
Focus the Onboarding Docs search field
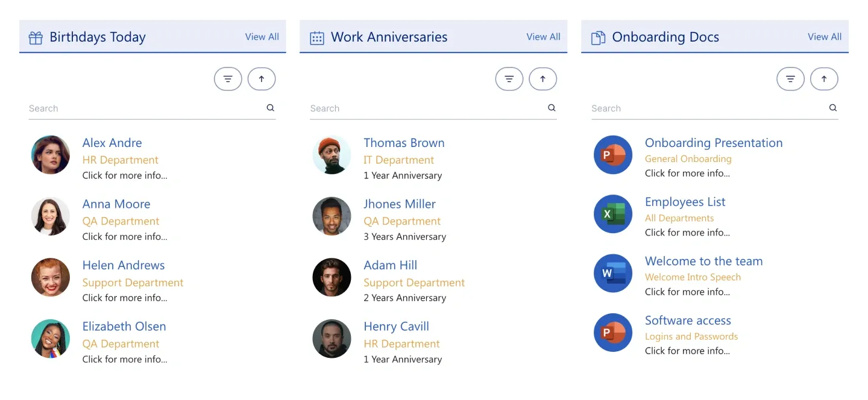(x=715, y=108)
